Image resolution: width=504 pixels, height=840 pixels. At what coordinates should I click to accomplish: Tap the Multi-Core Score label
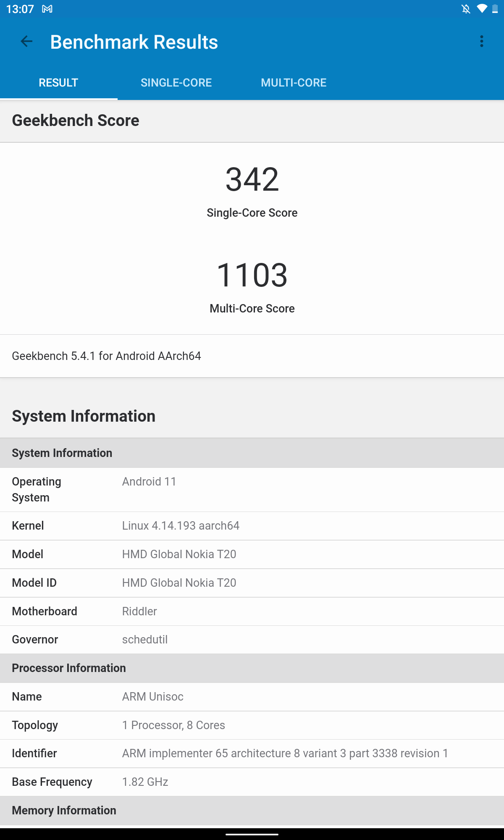pyautogui.click(x=252, y=309)
